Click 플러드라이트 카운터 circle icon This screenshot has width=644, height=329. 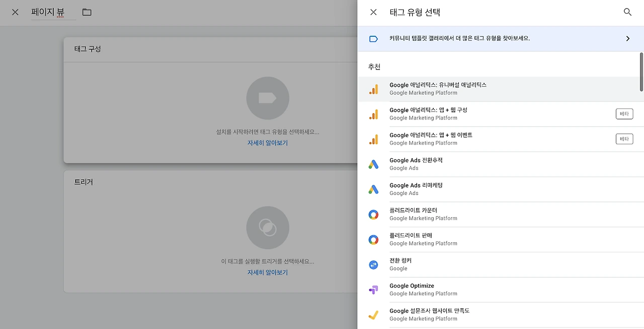373,215
